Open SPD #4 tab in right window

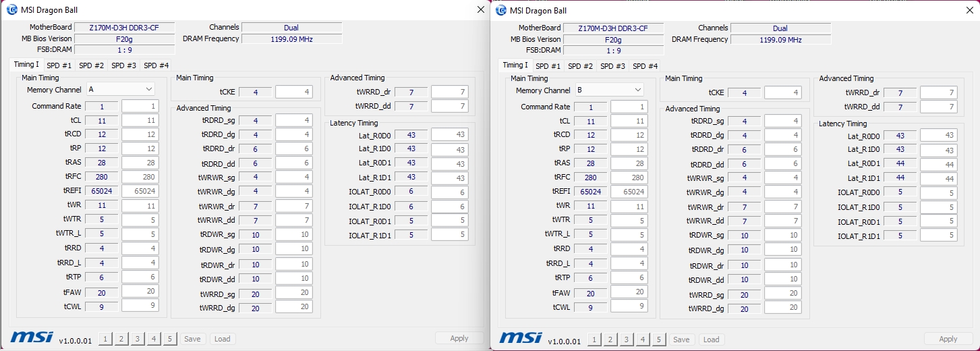coord(645,66)
